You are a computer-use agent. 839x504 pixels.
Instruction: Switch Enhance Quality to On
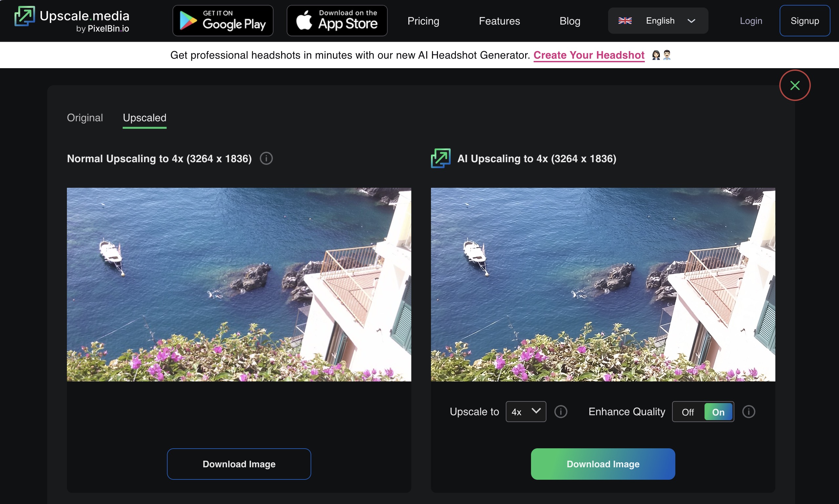coord(718,412)
